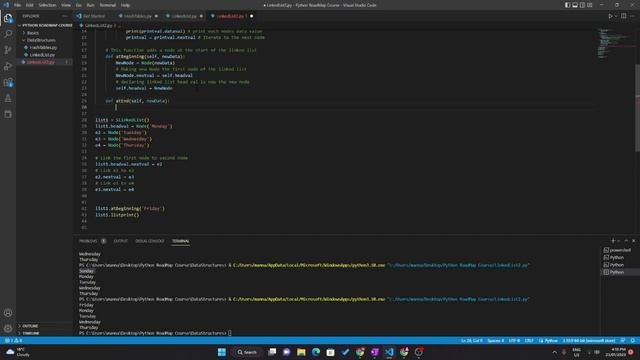Image resolution: width=640 pixels, height=360 pixels.
Task: Select the PROBLEMS panel tab
Action: tap(88, 241)
